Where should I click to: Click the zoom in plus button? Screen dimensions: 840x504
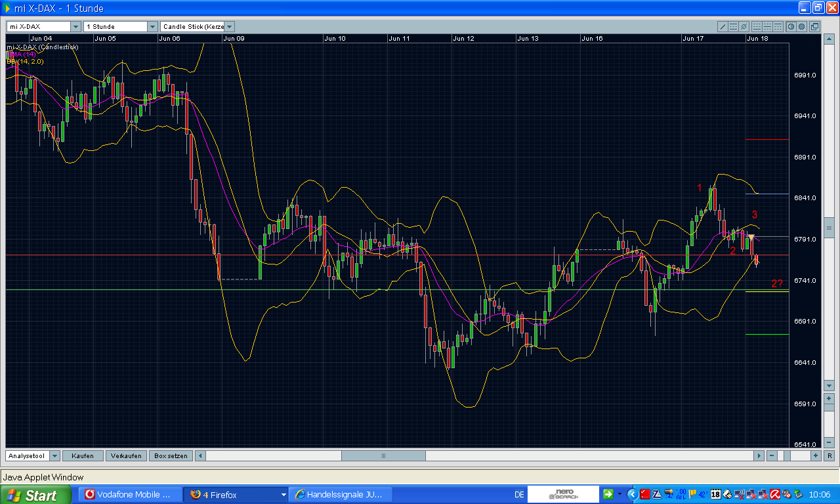[x=816, y=456]
